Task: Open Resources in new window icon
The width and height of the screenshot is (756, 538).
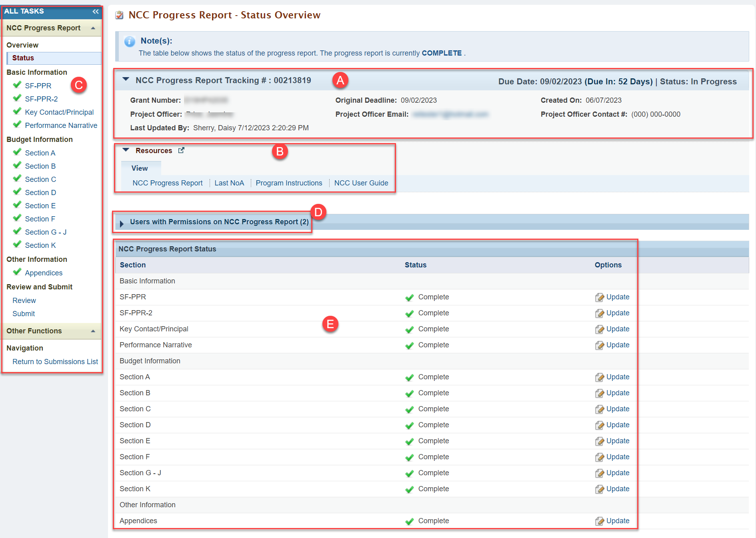Action: click(181, 150)
